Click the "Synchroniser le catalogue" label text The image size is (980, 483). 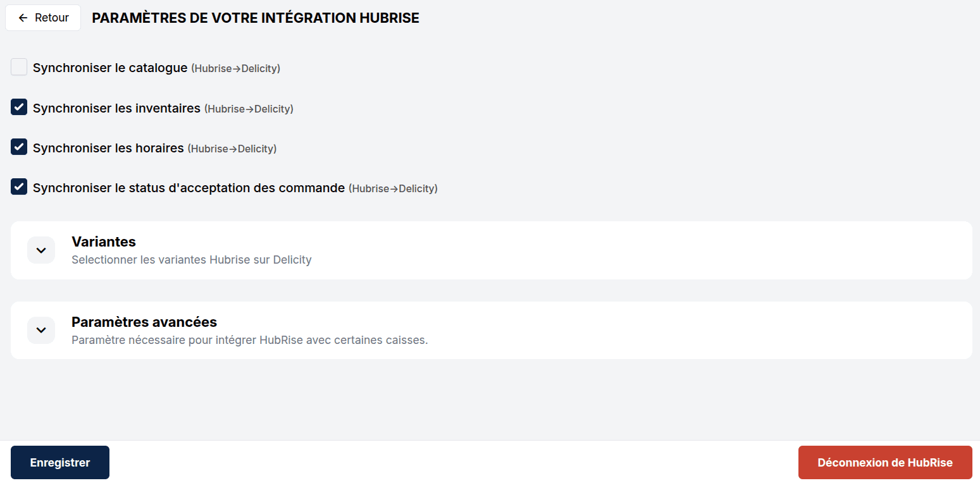tap(110, 68)
